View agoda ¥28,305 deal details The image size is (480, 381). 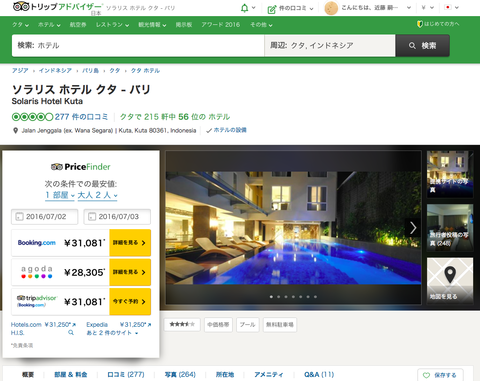pos(130,272)
